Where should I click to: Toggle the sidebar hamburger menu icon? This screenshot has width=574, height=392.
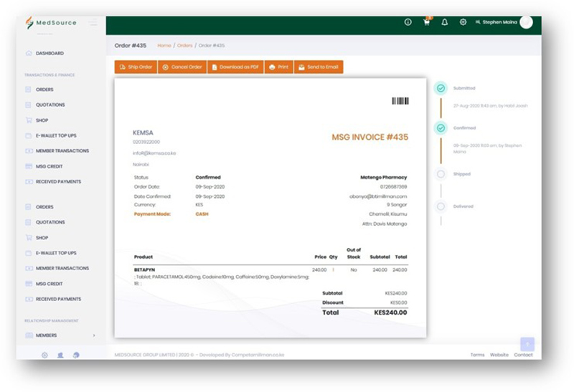click(x=93, y=22)
